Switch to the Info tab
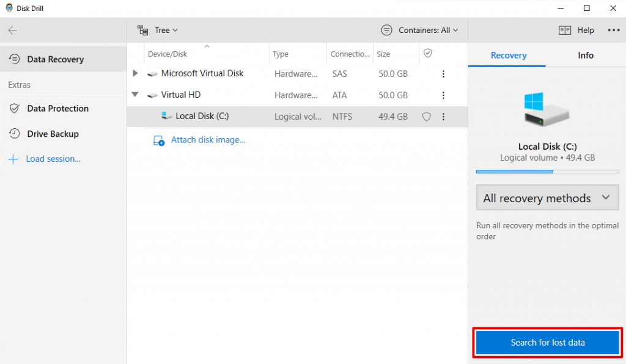The image size is (626, 364). coord(586,55)
